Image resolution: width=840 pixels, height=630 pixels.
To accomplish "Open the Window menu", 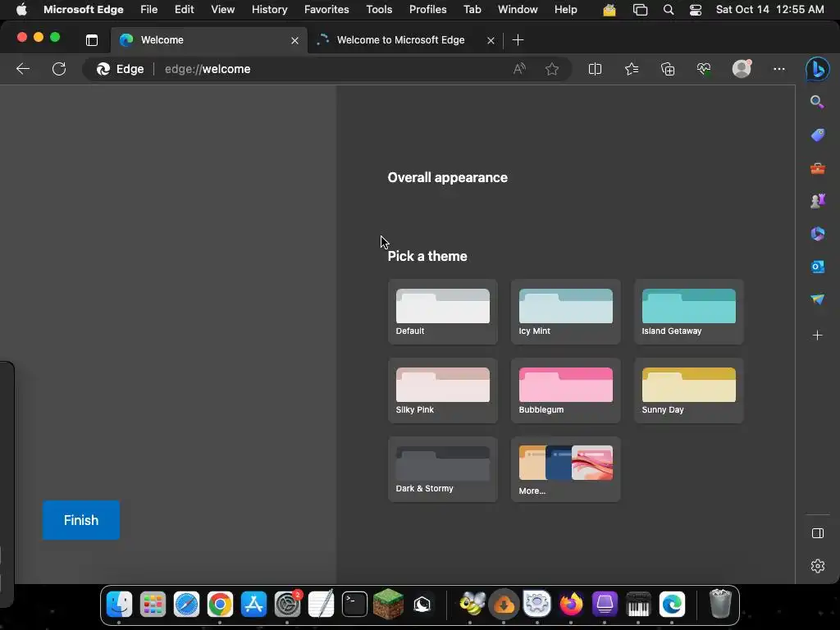I will click(x=518, y=10).
